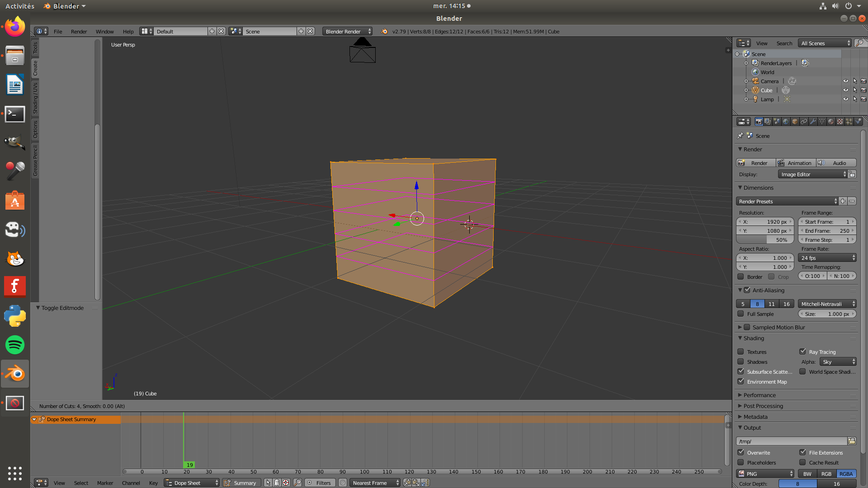868x488 pixels.
Task: Enable the Border checkbox
Action: point(741,277)
